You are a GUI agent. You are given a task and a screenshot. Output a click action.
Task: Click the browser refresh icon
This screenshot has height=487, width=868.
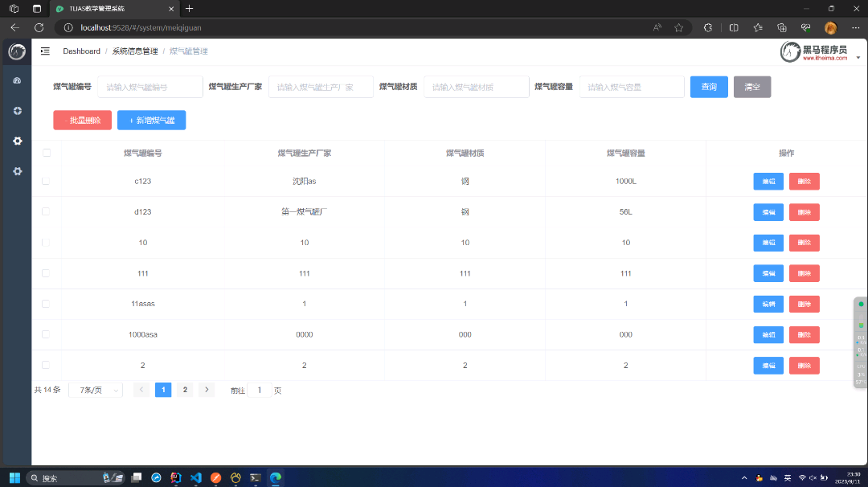[39, 27]
